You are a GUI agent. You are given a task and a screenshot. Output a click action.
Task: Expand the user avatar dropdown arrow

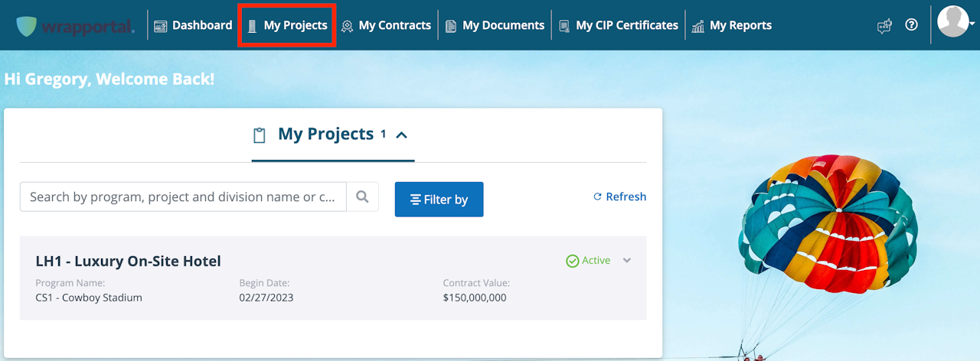(x=972, y=24)
